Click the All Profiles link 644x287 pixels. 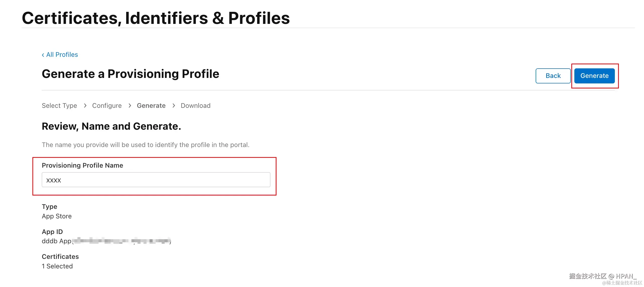62,55
